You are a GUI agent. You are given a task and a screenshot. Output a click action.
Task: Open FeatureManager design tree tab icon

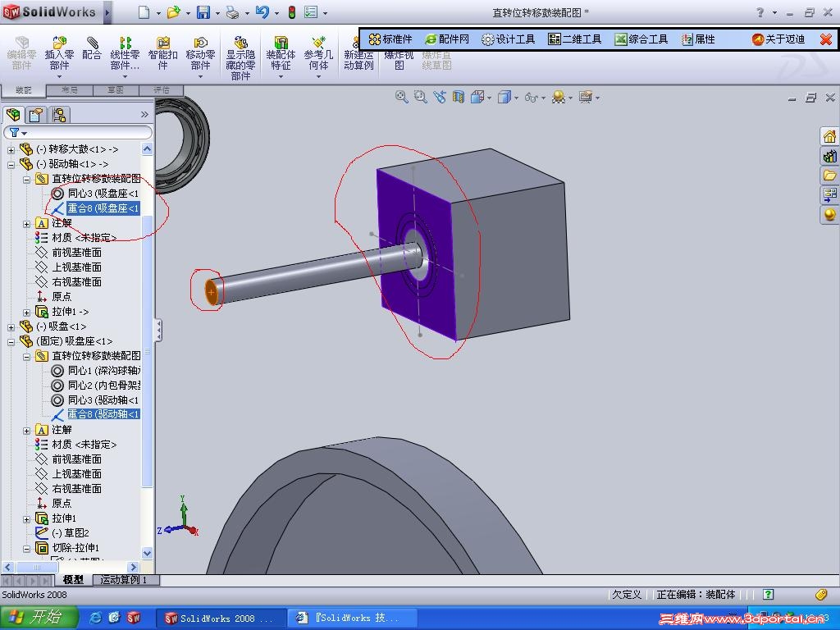point(13,115)
